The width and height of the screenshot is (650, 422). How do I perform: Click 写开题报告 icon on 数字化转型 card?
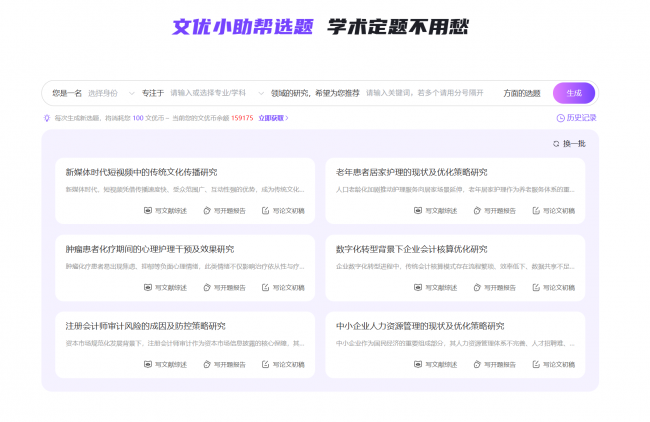477,287
